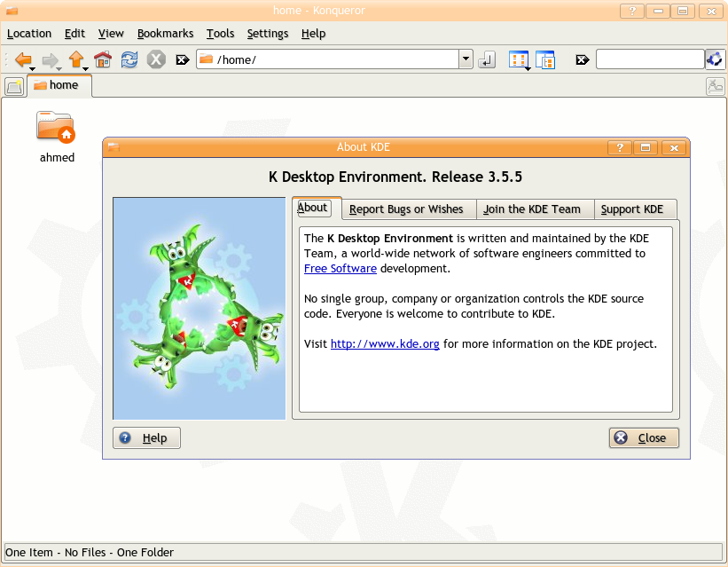Reload the view with the Reload icon
The image size is (728, 567).
pyautogui.click(x=129, y=59)
